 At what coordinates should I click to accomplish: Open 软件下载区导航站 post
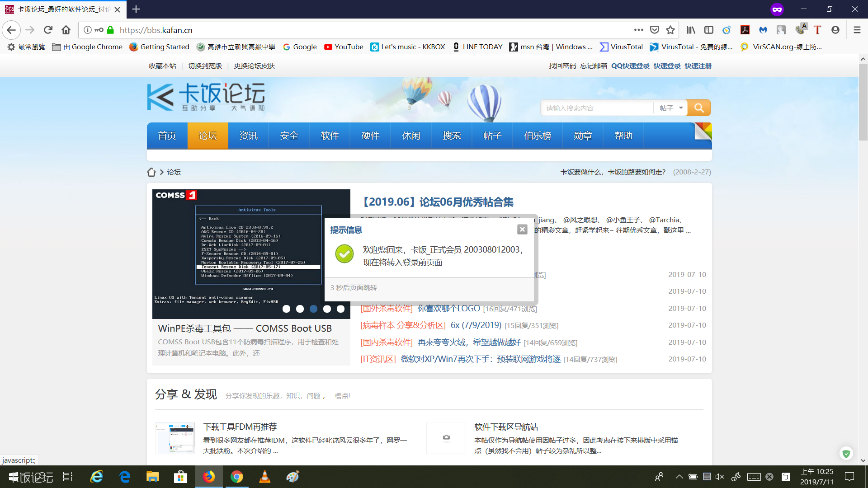coord(506,427)
